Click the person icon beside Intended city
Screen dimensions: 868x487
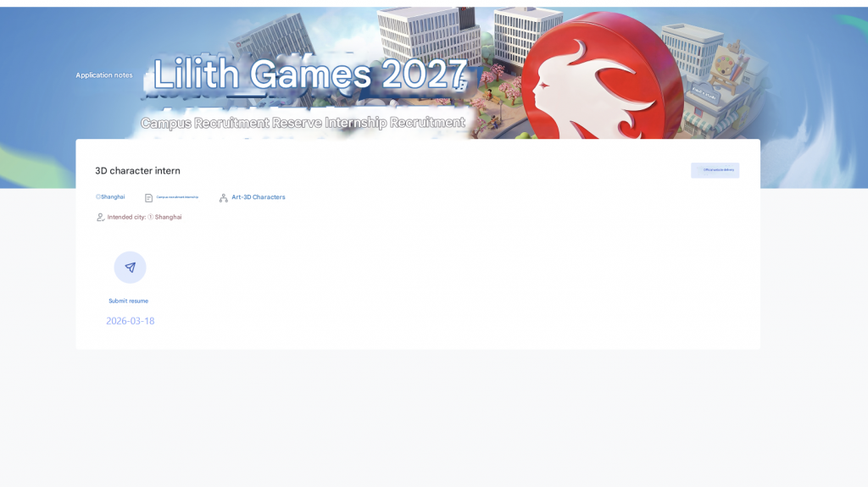tap(100, 218)
